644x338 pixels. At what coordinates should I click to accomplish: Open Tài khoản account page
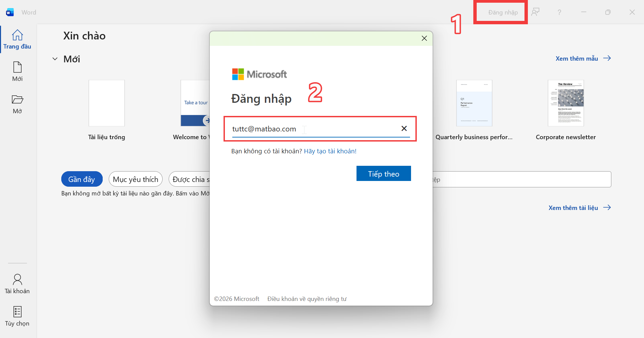tap(17, 284)
